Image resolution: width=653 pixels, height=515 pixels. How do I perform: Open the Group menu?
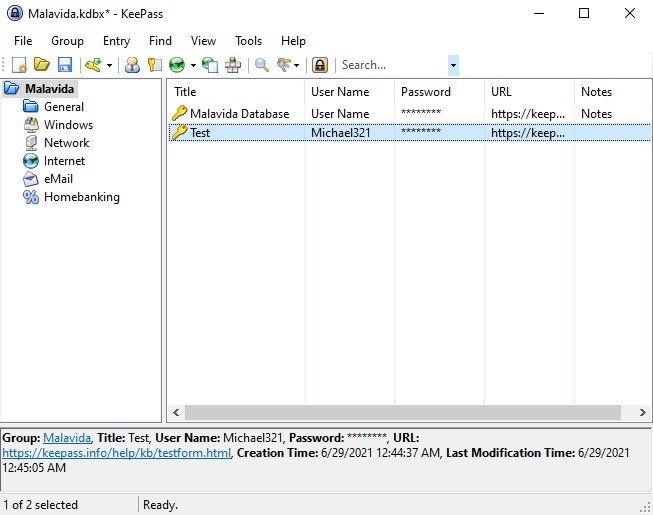67,41
